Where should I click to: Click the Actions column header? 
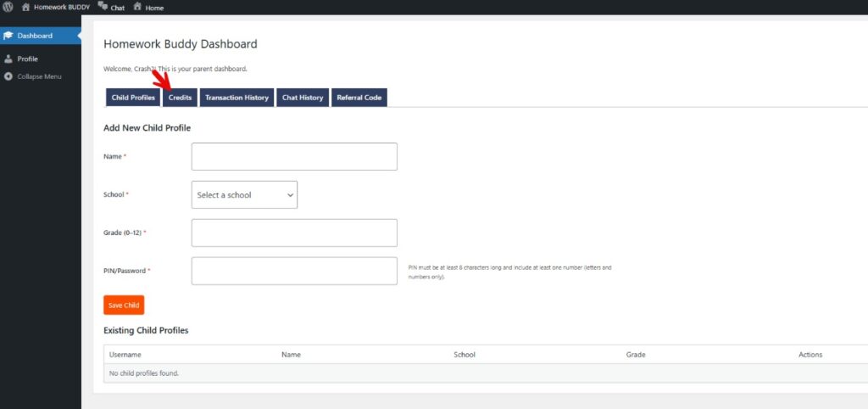point(810,355)
